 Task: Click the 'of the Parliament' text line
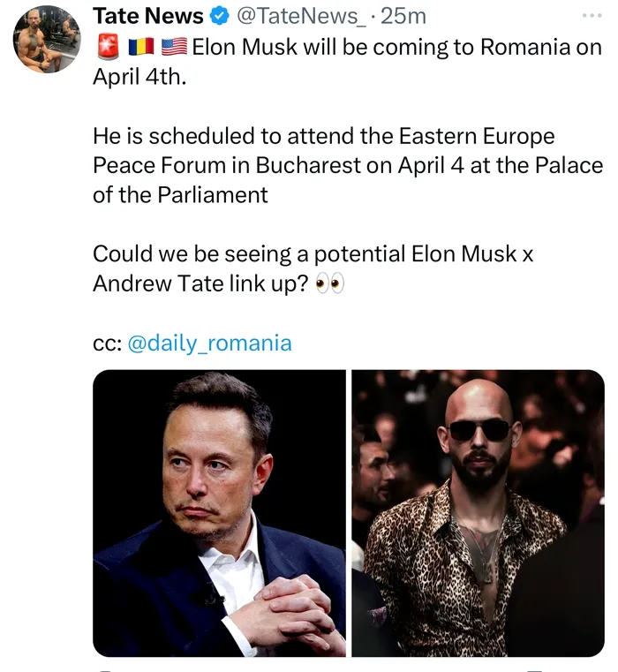[x=180, y=194]
